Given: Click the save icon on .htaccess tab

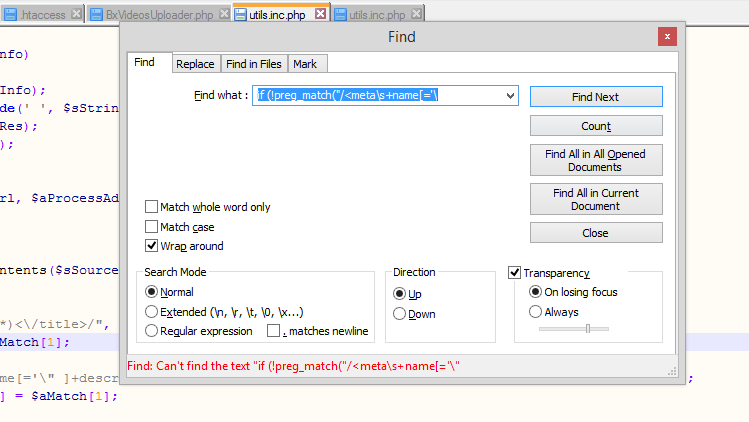Looking at the screenshot, I should [x=11, y=15].
